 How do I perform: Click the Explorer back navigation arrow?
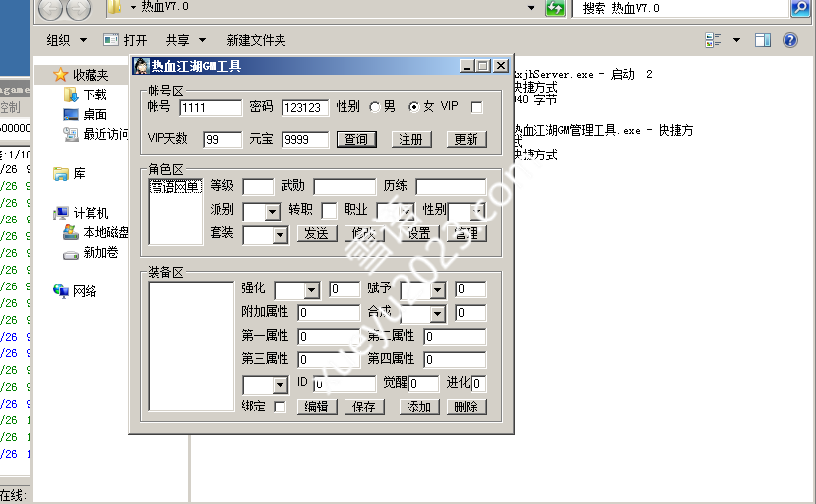click(x=50, y=9)
